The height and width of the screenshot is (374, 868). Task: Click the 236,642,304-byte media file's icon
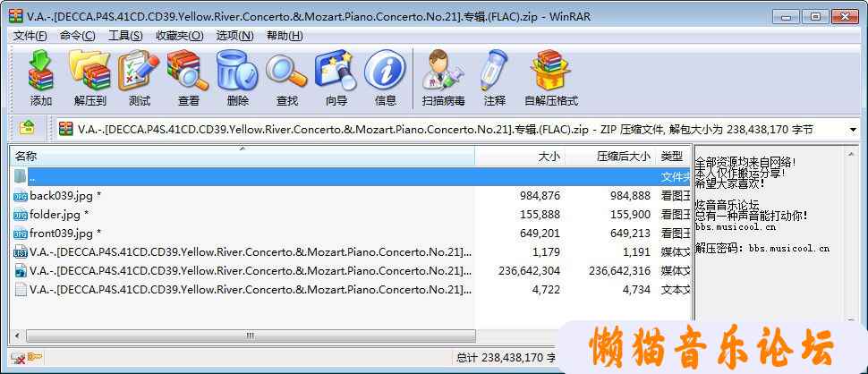pyautogui.click(x=21, y=271)
